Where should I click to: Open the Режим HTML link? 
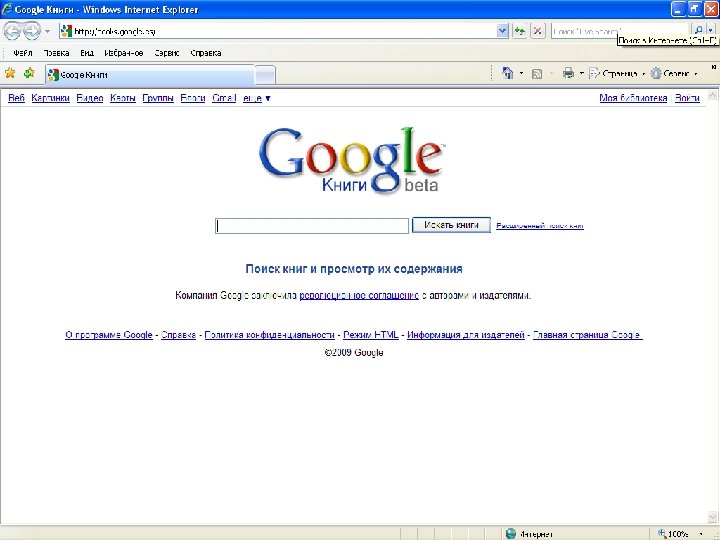pos(371,335)
